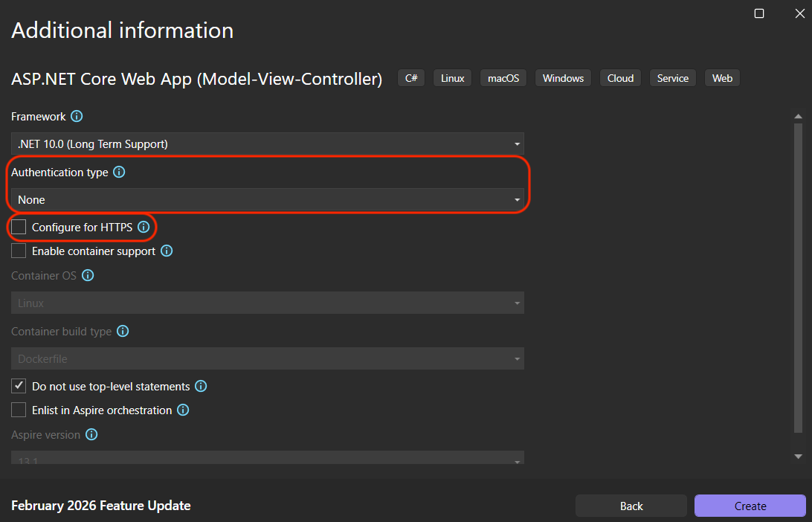Uncheck Do not use top-level statements
812x522 pixels.
click(x=19, y=387)
